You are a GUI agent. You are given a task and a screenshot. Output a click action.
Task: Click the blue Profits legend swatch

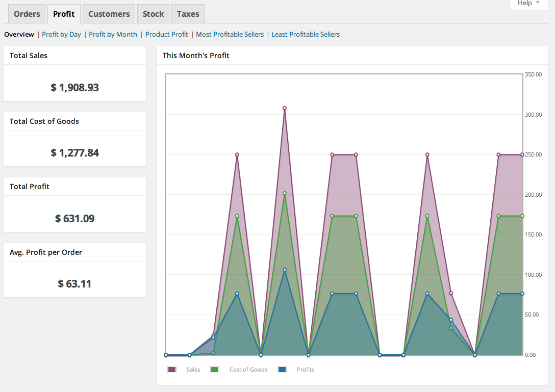(x=282, y=370)
